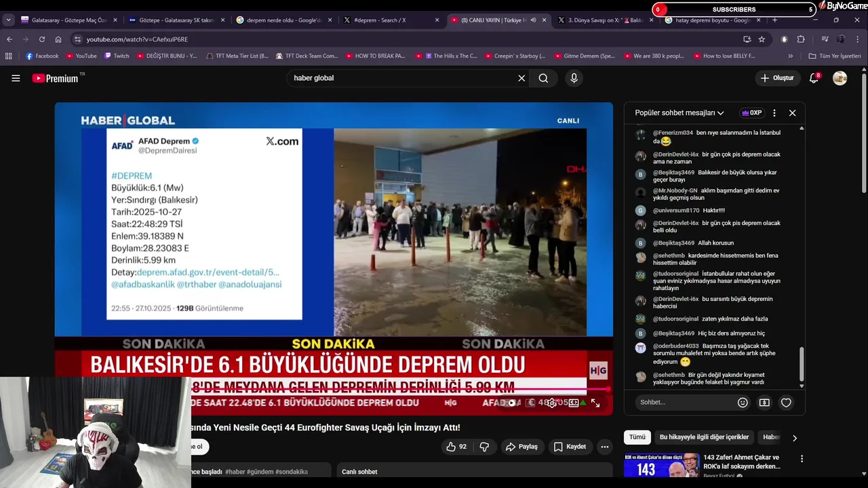The image size is (868, 488).
Task: Open options for '143 Zafer!' video
Action: pyautogui.click(x=802, y=459)
